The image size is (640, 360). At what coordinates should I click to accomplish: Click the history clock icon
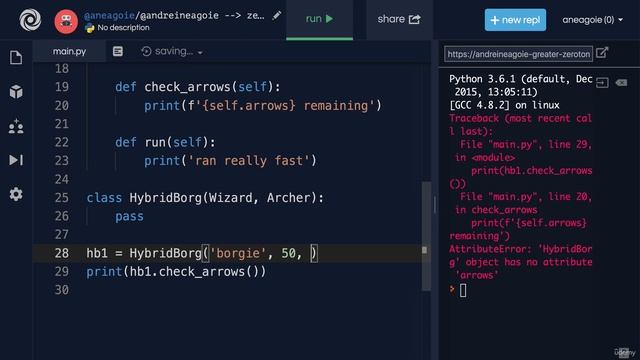pos(146,51)
